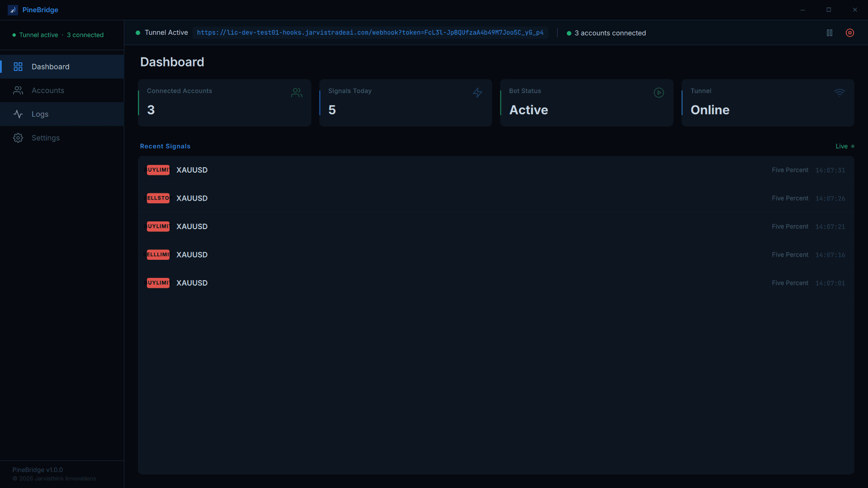868x488 pixels.
Task: Click the PineBridge v1.0.0 version text
Action: (38, 470)
